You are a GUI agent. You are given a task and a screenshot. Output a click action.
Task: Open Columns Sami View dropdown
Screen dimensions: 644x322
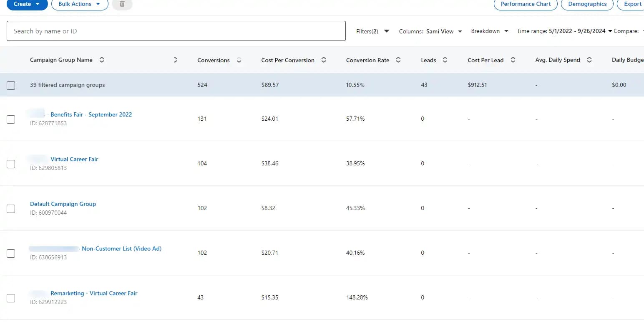pyautogui.click(x=430, y=31)
